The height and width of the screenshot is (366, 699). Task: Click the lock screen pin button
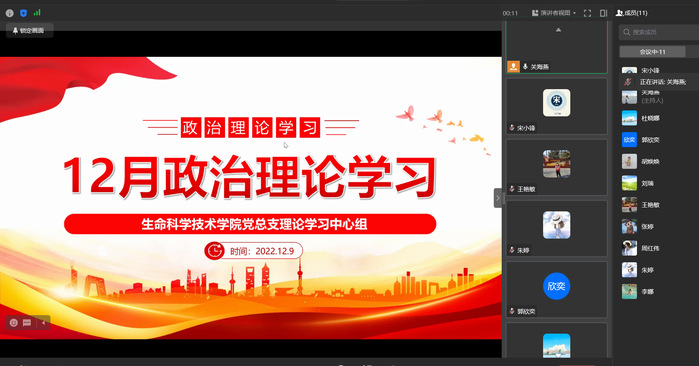tap(29, 30)
